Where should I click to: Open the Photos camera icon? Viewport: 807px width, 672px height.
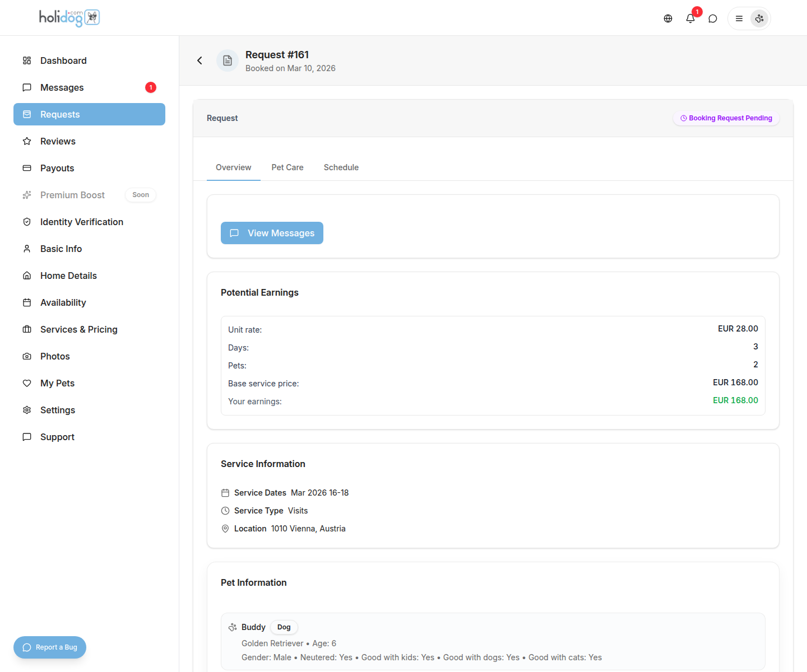(27, 356)
